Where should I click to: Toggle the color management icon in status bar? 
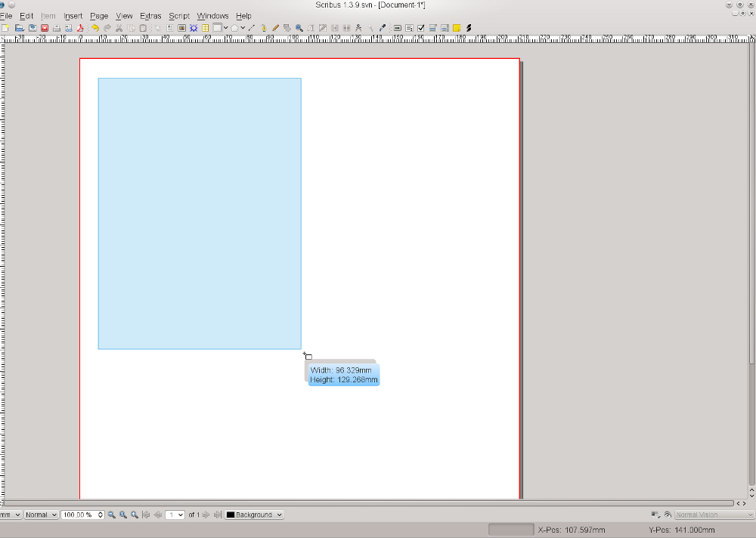(655, 515)
